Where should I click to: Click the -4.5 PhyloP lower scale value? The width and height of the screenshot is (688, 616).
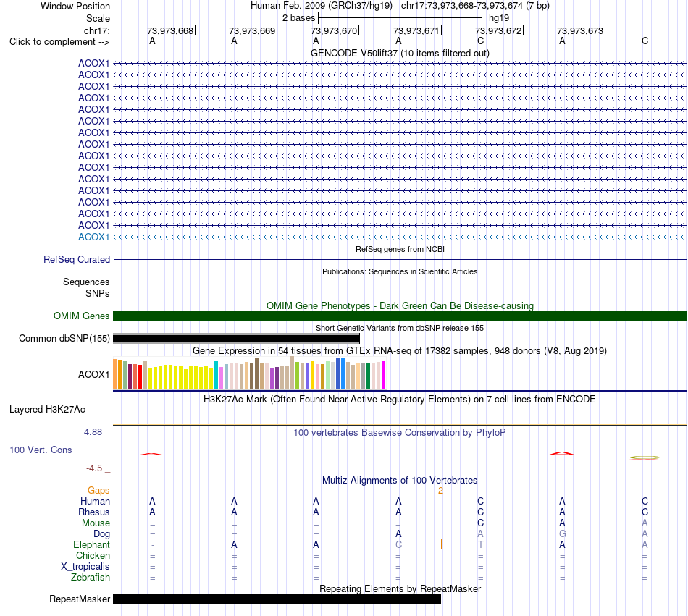click(x=94, y=468)
